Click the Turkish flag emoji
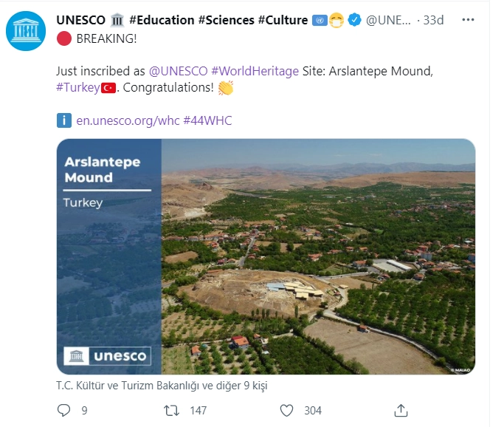 (x=109, y=88)
